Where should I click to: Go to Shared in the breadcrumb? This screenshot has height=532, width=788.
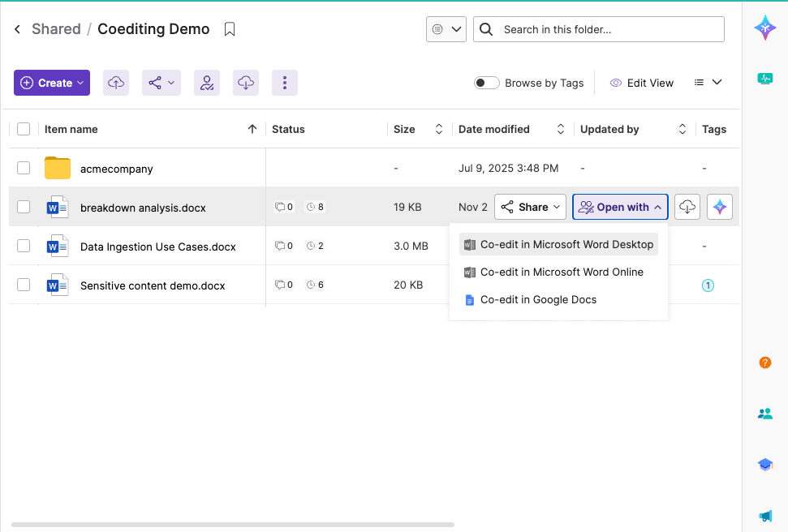click(x=56, y=29)
